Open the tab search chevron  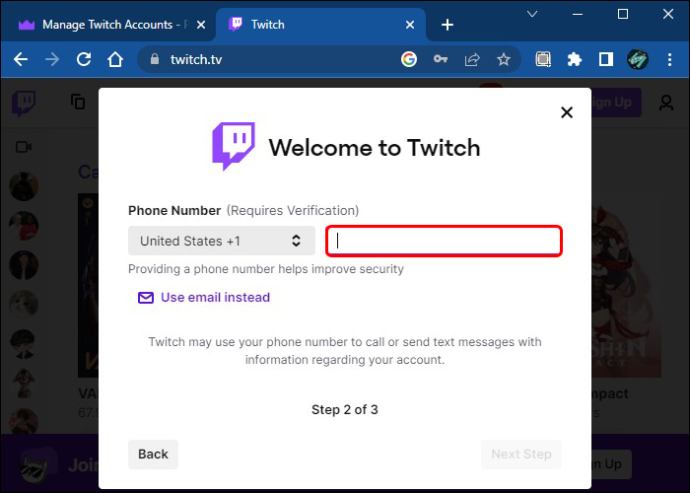532,15
